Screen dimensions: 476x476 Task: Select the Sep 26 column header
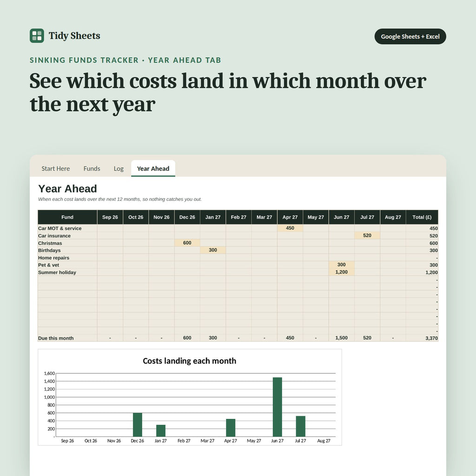[x=110, y=217]
